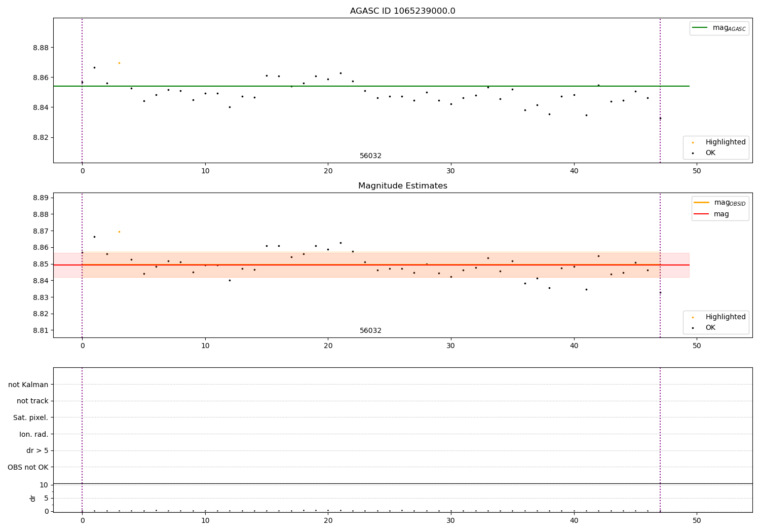Click the green mag AGASC line in the top plot
This screenshot has width=760, height=532.
(x=371, y=86)
